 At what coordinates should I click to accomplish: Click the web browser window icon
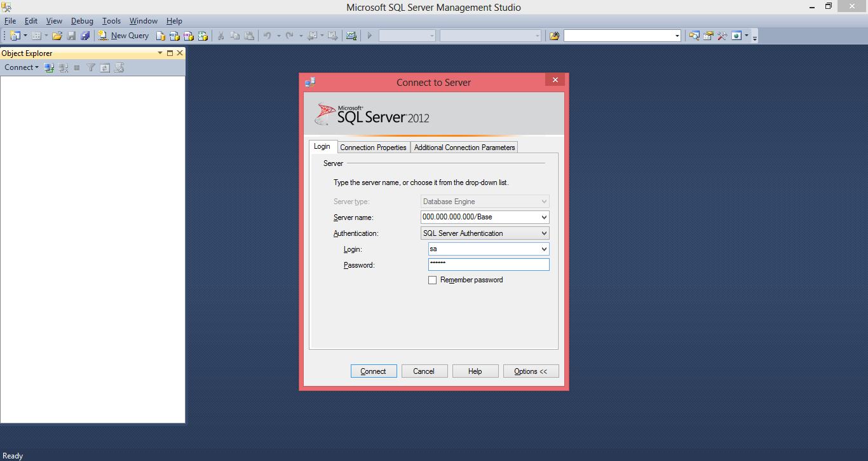click(736, 36)
